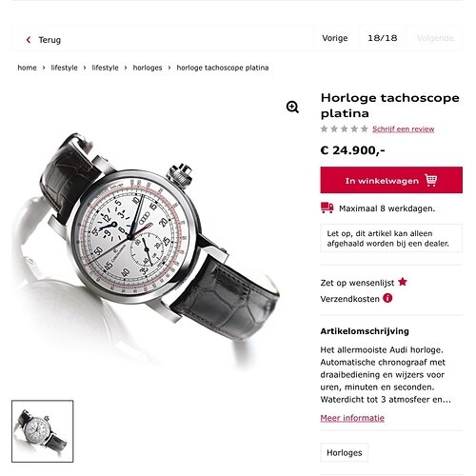Viewport: 476px width, 476px height.
Task: Click the zoom magnifier icon on image
Action: tap(292, 108)
